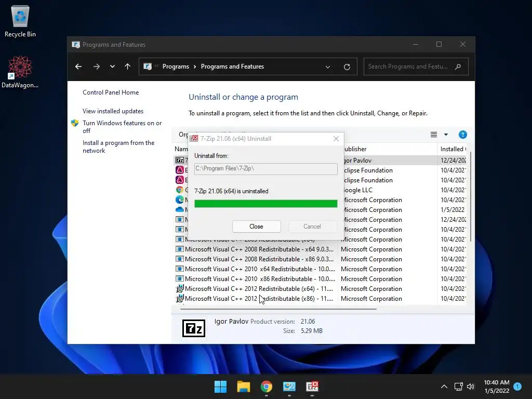Open the DataWagon desktop shortcut

pyautogui.click(x=20, y=72)
